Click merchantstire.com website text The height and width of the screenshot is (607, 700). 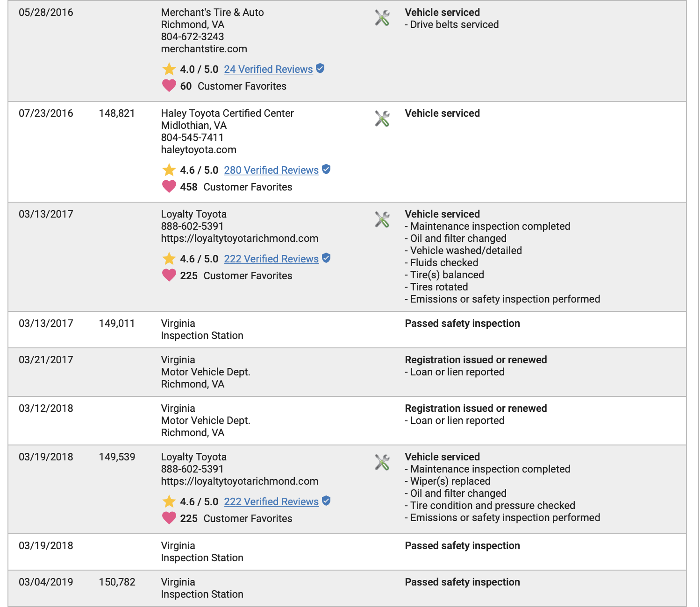[x=204, y=49]
